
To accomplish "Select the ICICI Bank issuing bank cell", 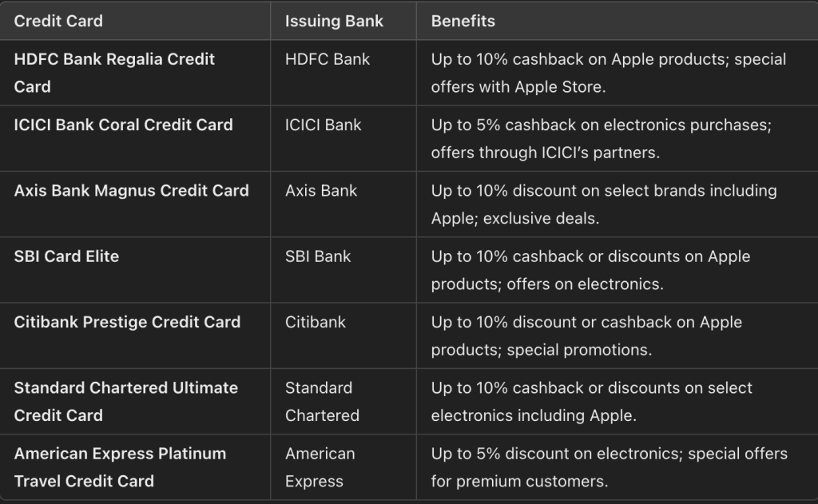I will (323, 125).
